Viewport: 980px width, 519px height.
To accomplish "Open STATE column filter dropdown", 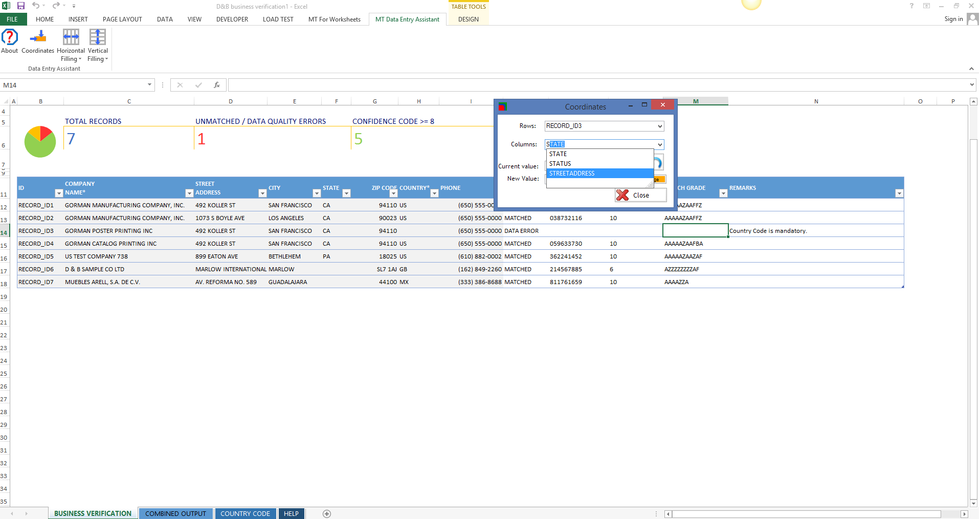I will 346,193.
